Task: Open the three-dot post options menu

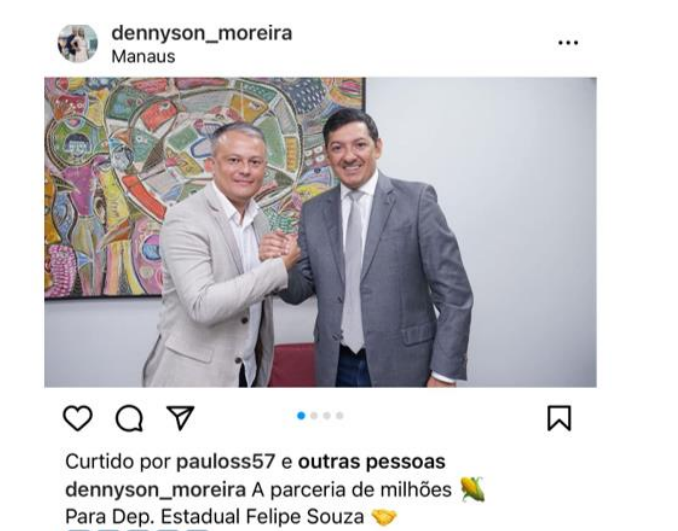Action: [x=568, y=42]
